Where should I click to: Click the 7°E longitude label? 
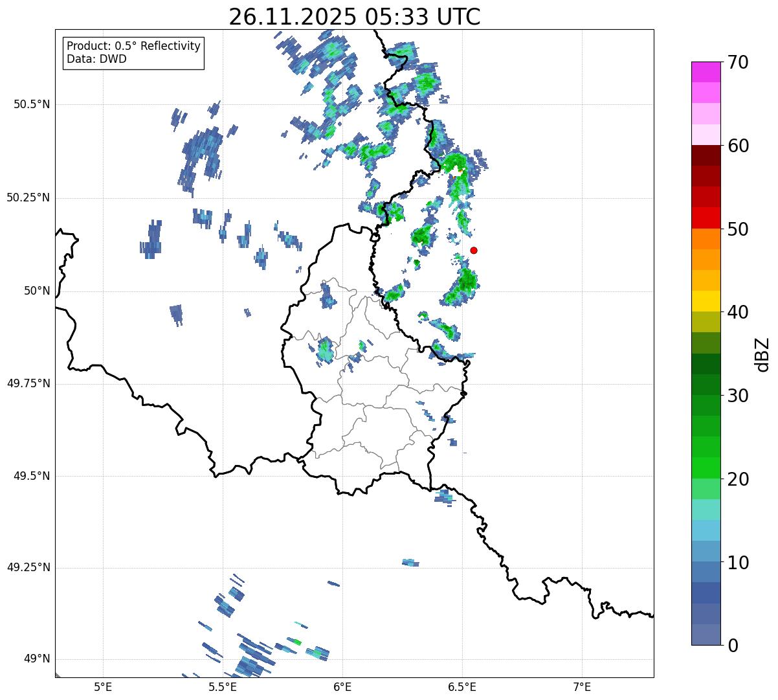(x=582, y=686)
